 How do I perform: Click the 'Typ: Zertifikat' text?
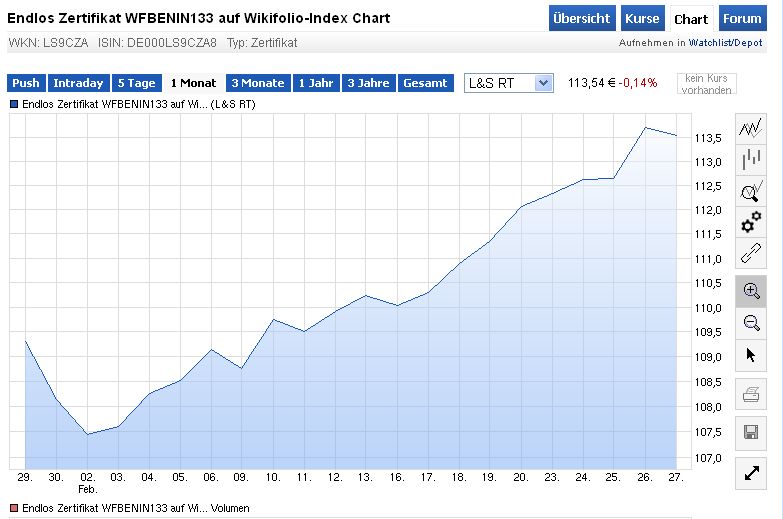[x=262, y=43]
